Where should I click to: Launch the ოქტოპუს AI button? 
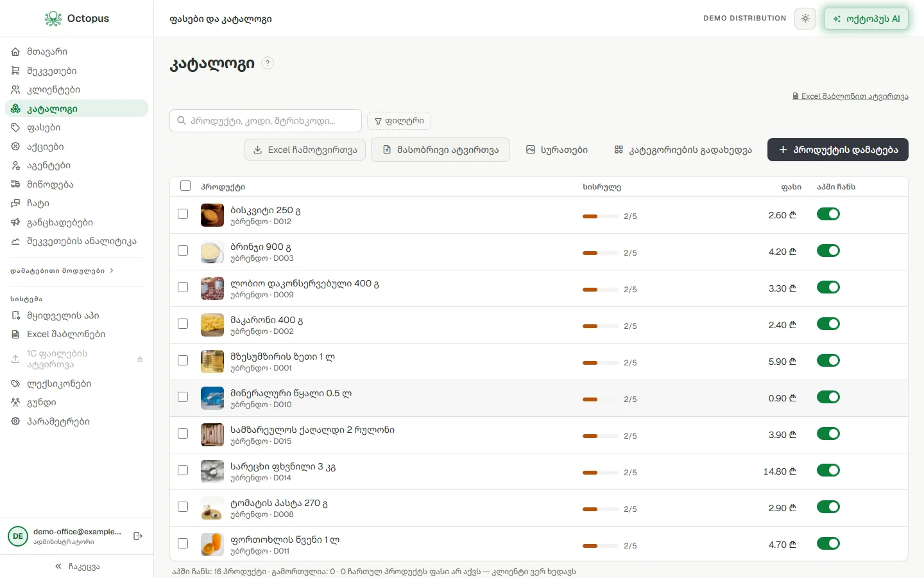click(866, 19)
